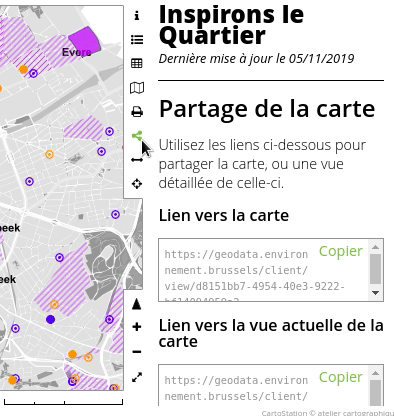Click the first link box scrollbar up arrow
Screen dimensions: 394x416
(x=376, y=247)
